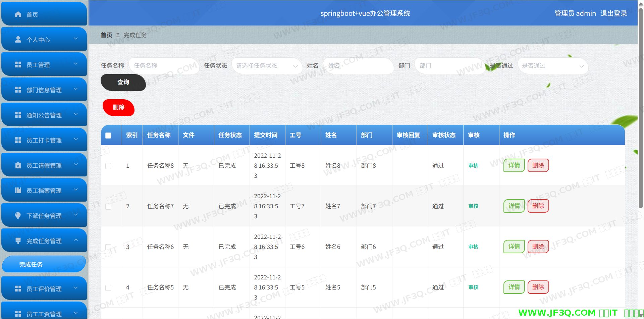
Task: Check the row checkbox for 任务名称5
Action: tap(108, 288)
